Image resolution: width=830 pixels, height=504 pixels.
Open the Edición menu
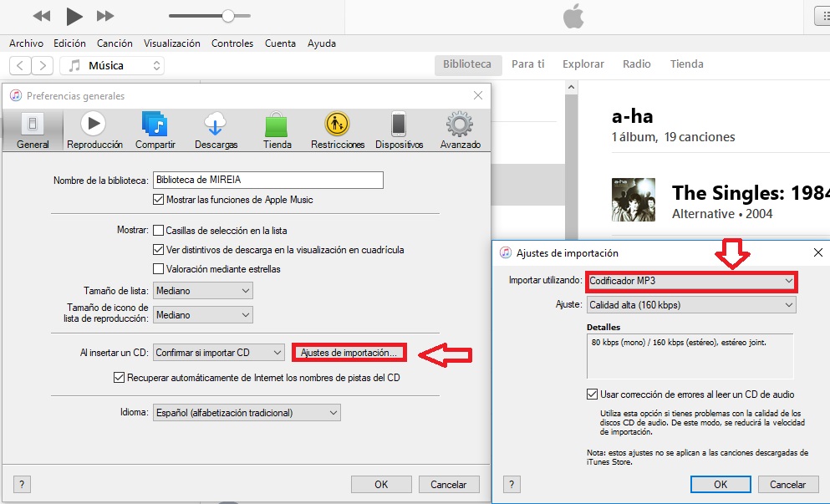click(x=69, y=43)
